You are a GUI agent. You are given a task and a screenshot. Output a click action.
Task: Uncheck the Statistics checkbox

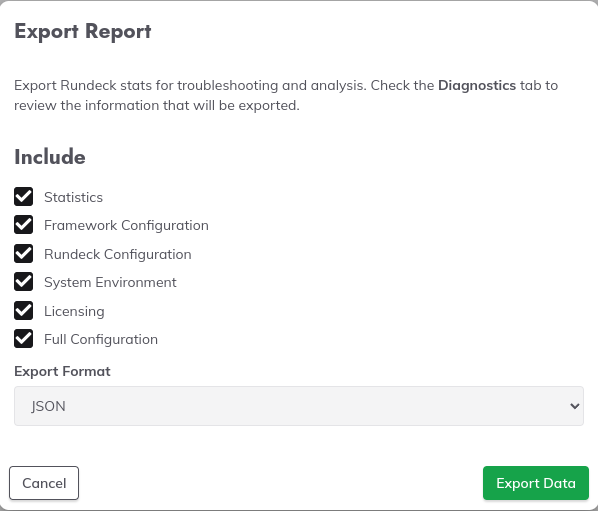pyautogui.click(x=24, y=197)
